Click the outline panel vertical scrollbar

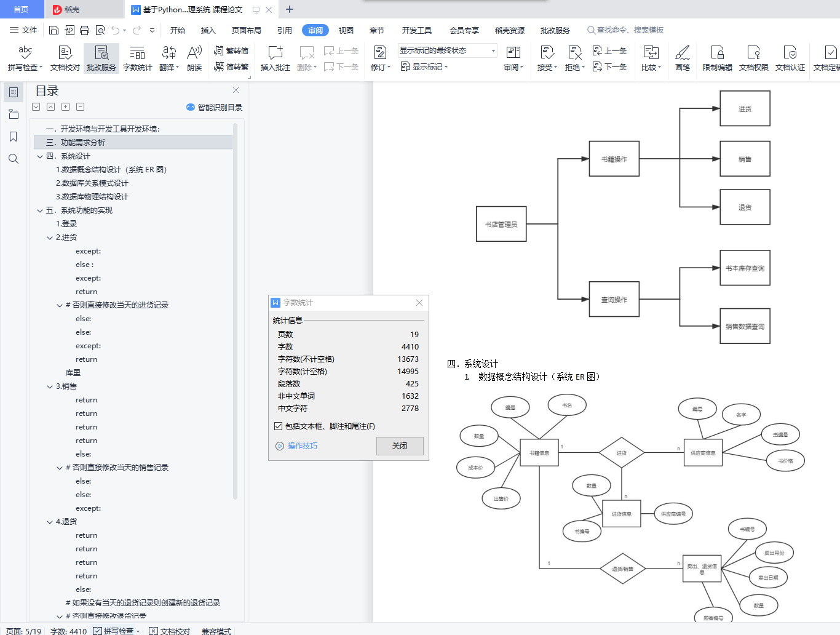click(235, 311)
